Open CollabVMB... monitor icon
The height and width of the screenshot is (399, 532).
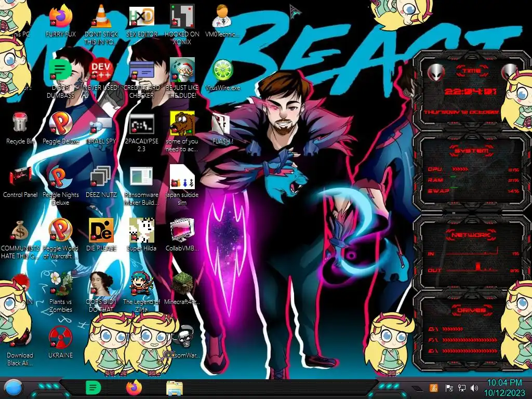[182, 230]
